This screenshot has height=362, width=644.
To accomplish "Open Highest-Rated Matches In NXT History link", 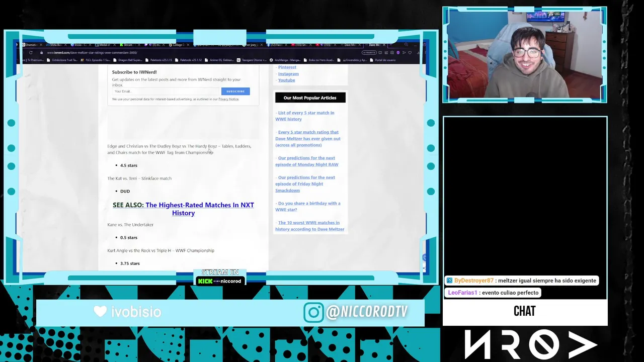I will coord(199,209).
